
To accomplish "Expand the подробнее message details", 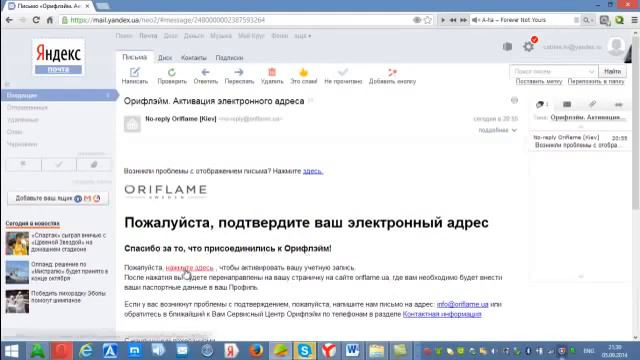I will pos(498,130).
